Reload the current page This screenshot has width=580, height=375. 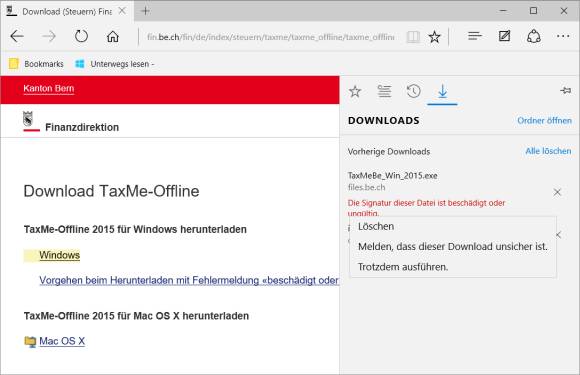coord(81,36)
